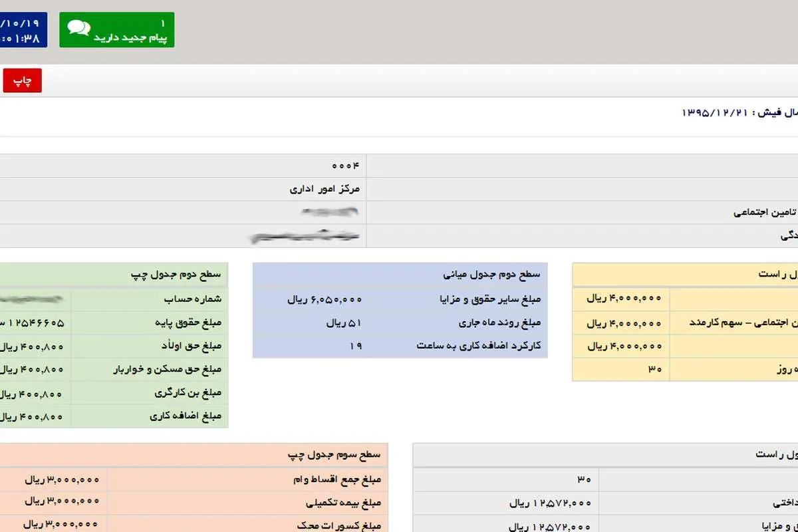Click the 'مبلغ بیمه تکمیلی' label
The image size is (798, 532).
(x=342, y=502)
